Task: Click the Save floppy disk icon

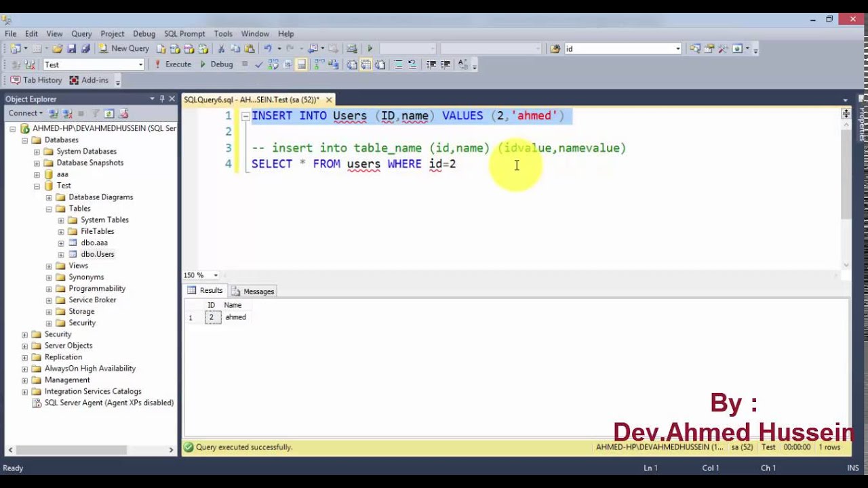Action: 71,49
